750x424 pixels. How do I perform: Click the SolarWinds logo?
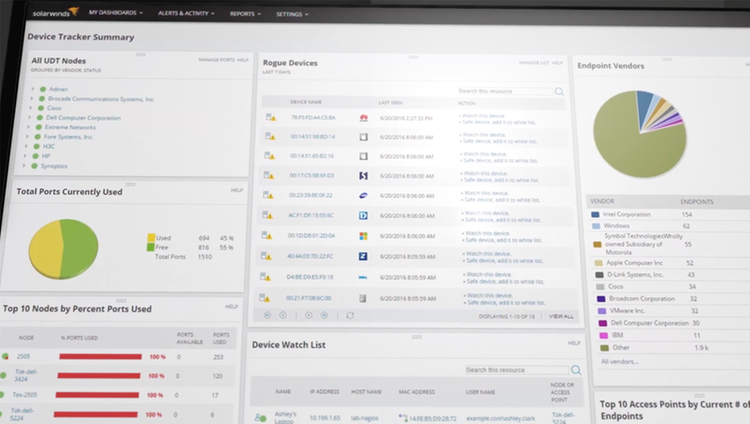55,12
